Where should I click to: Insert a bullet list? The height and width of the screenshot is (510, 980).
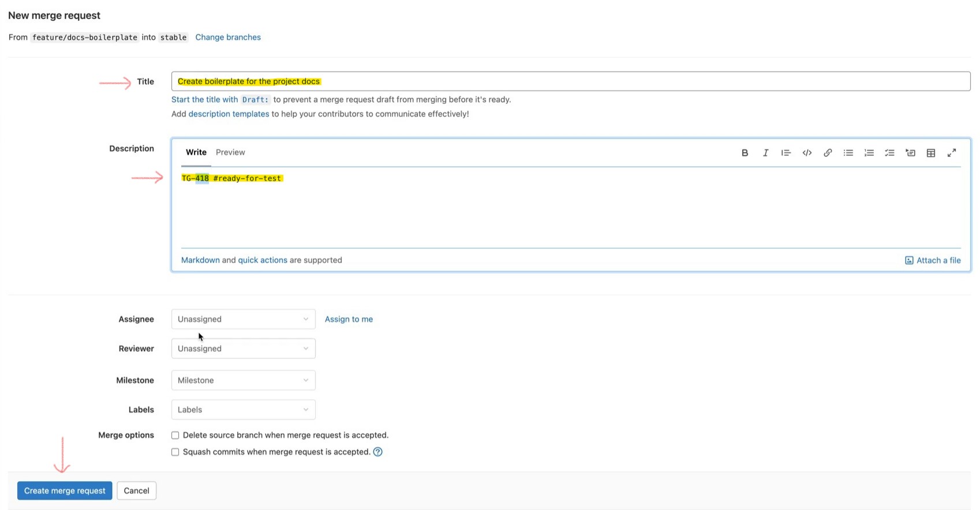click(x=848, y=153)
